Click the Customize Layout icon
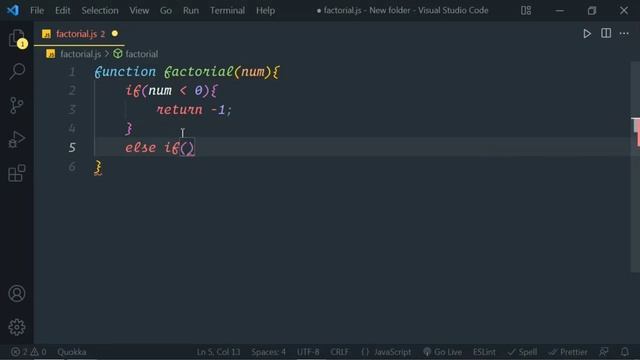The width and height of the screenshot is (640, 360). [x=526, y=10]
